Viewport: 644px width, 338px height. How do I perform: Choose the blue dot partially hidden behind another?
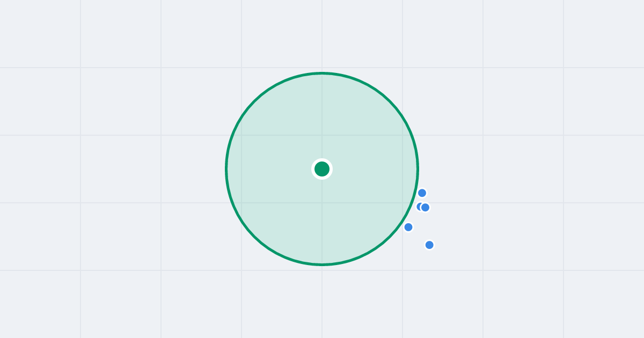tap(420, 207)
